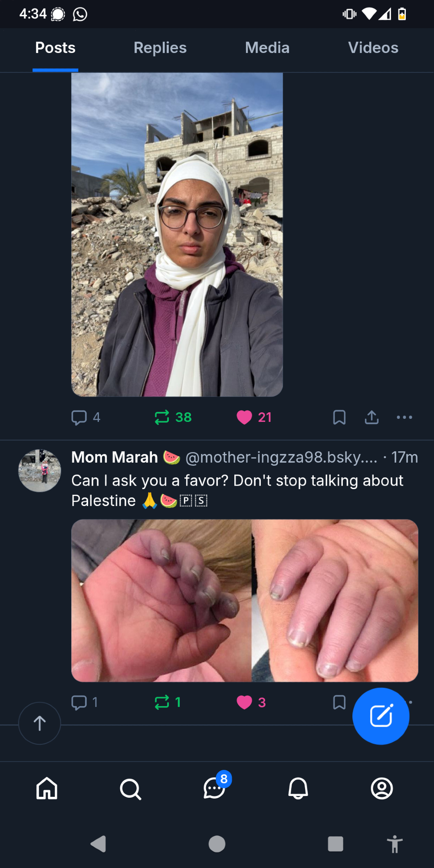Switch to the Replies tab
Image resolution: width=434 pixels, height=868 pixels.
160,48
